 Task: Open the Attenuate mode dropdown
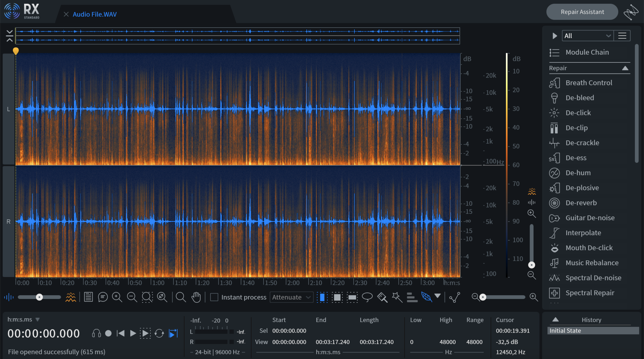click(291, 297)
